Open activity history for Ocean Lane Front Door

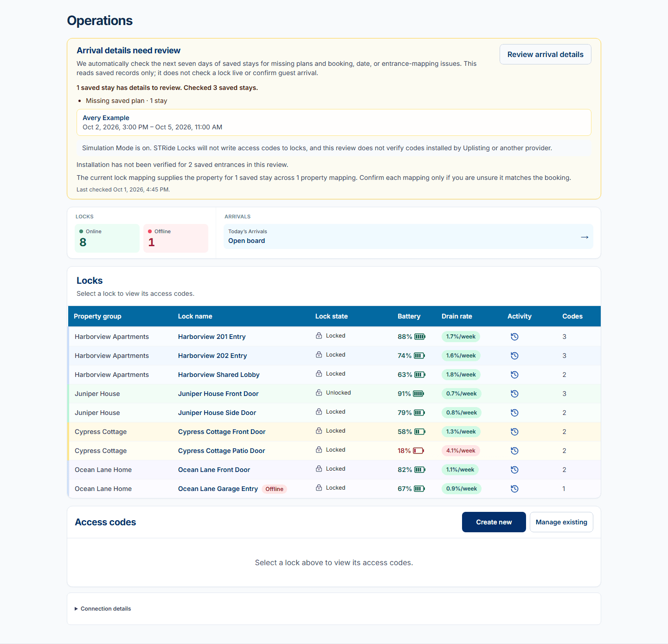click(514, 470)
